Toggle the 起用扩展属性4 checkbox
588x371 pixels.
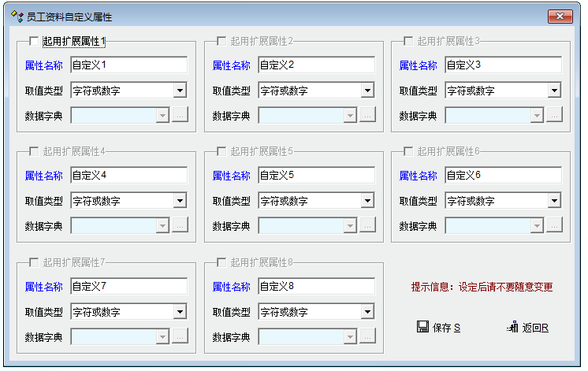(34, 151)
